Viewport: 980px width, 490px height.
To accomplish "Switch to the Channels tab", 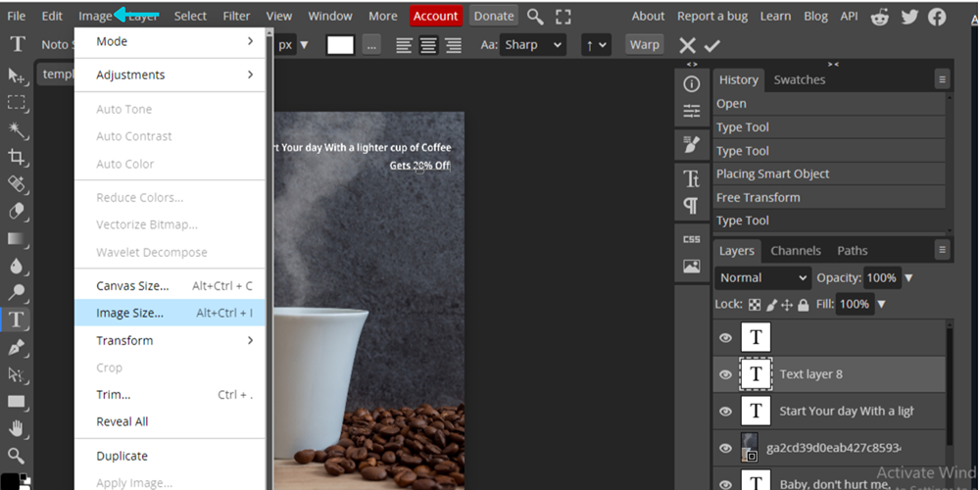I will (796, 251).
